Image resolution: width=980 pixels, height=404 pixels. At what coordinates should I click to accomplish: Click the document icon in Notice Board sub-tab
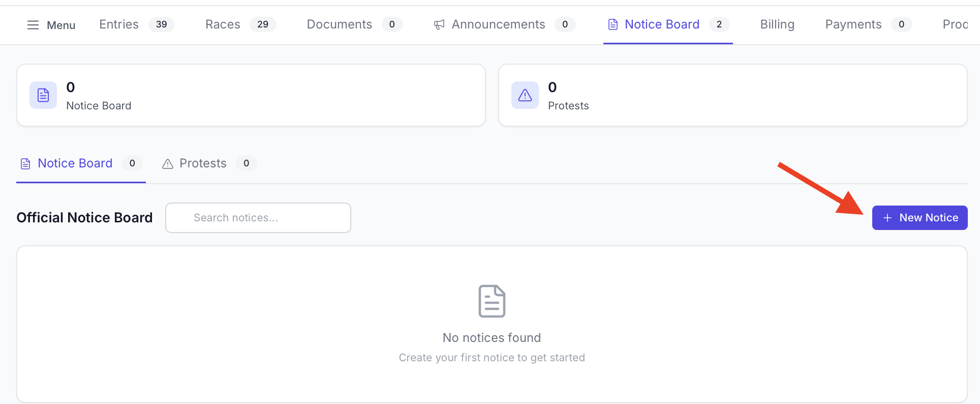pyautogui.click(x=25, y=163)
